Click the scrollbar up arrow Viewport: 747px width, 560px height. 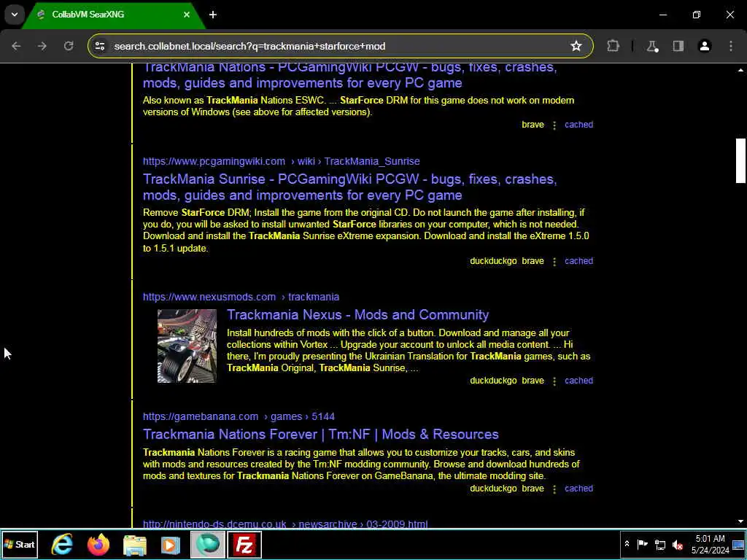tap(740, 70)
